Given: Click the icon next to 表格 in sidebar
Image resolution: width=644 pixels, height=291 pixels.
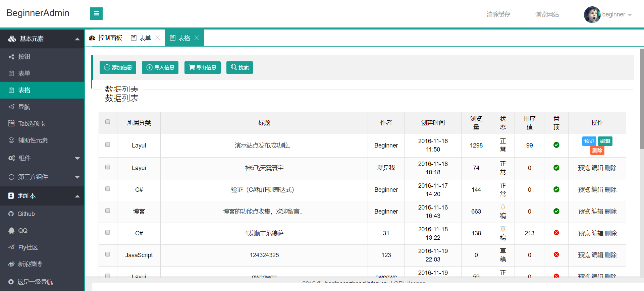Looking at the screenshot, I should pyautogui.click(x=11, y=90).
